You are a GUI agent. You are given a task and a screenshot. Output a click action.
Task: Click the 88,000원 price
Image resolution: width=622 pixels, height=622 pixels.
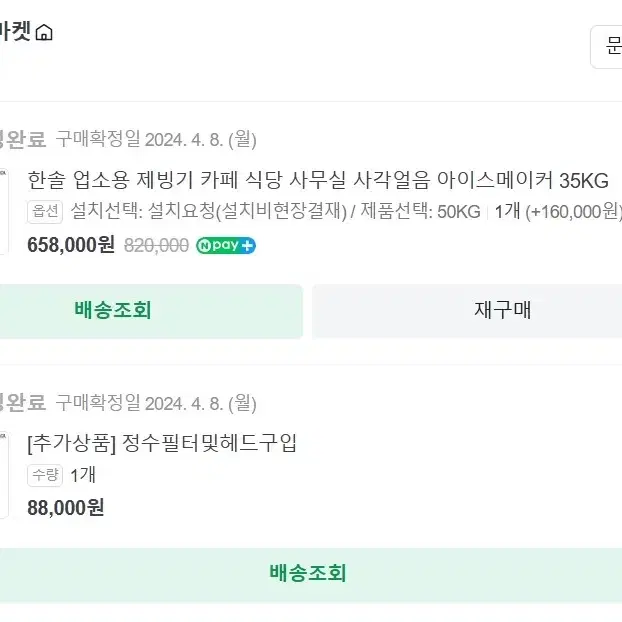click(66, 508)
